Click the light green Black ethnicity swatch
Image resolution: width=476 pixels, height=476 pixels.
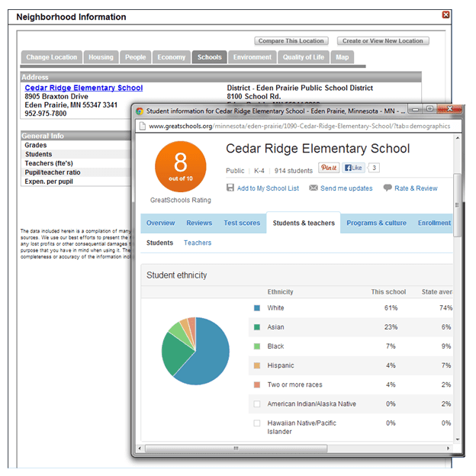(257, 346)
